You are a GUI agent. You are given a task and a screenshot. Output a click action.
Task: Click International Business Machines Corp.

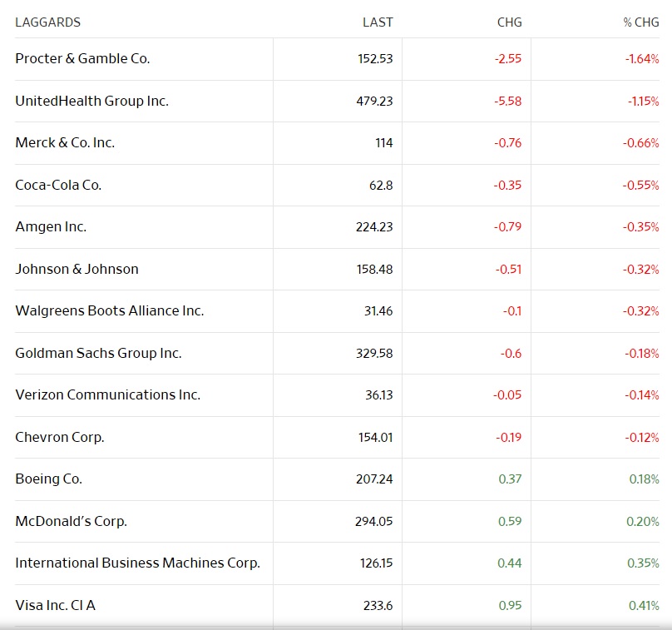137,563
